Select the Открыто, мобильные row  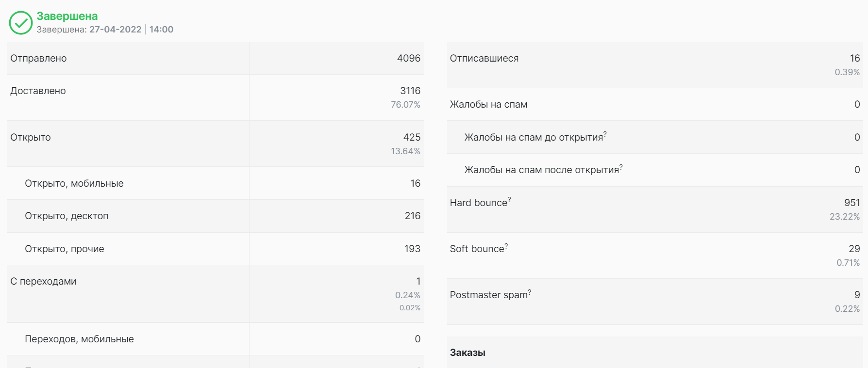coord(216,183)
